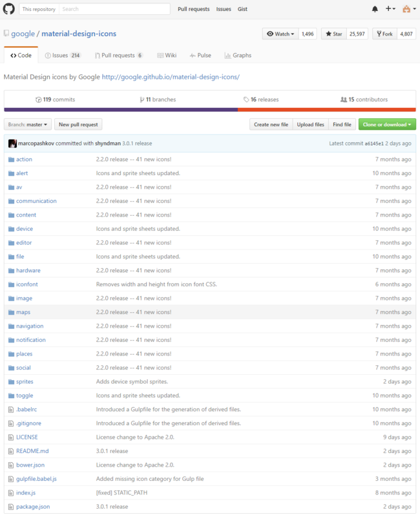View the 119 commits link
Viewport: 420px width, 517px height.
pyautogui.click(x=56, y=100)
